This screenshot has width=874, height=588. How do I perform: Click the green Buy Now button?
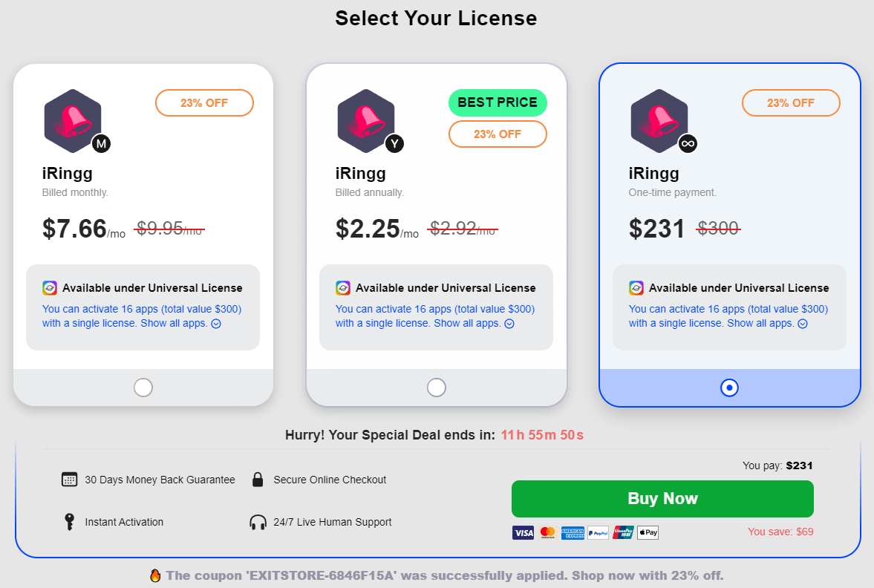[662, 499]
